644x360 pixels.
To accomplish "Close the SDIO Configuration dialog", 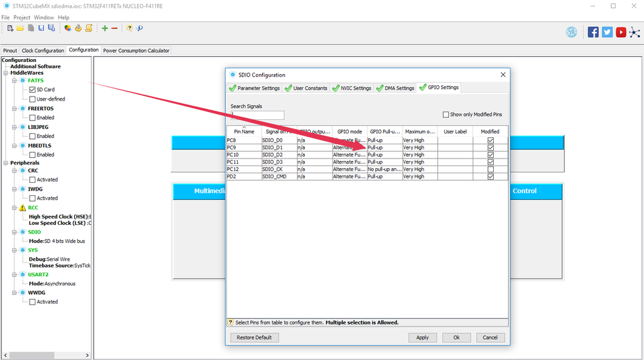I will click(x=503, y=75).
